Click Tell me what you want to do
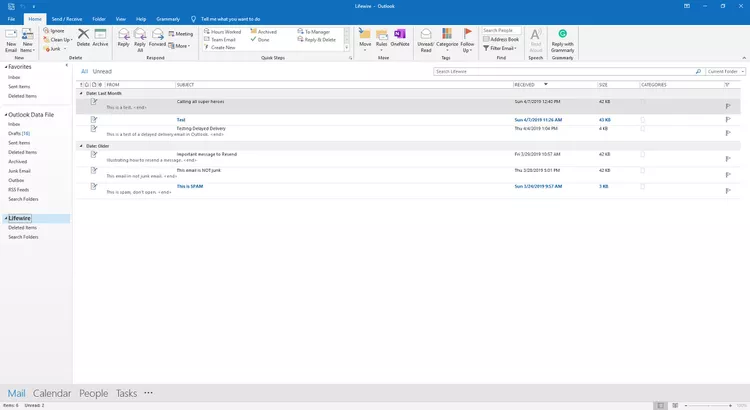 [x=230, y=19]
